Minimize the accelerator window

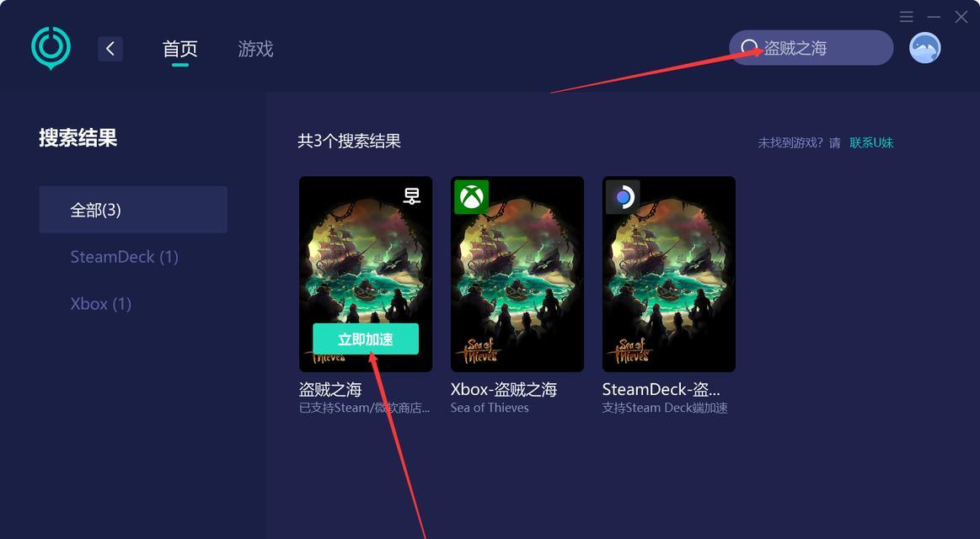click(x=934, y=17)
